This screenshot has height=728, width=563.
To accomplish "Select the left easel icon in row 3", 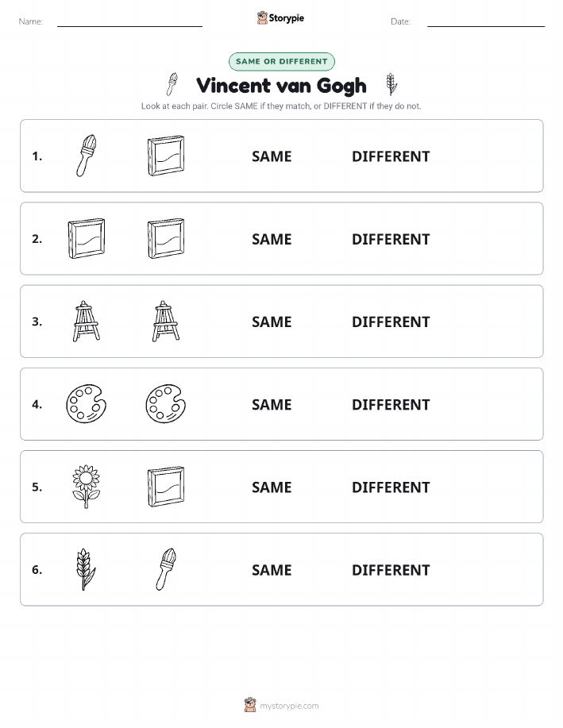I will [x=87, y=322].
